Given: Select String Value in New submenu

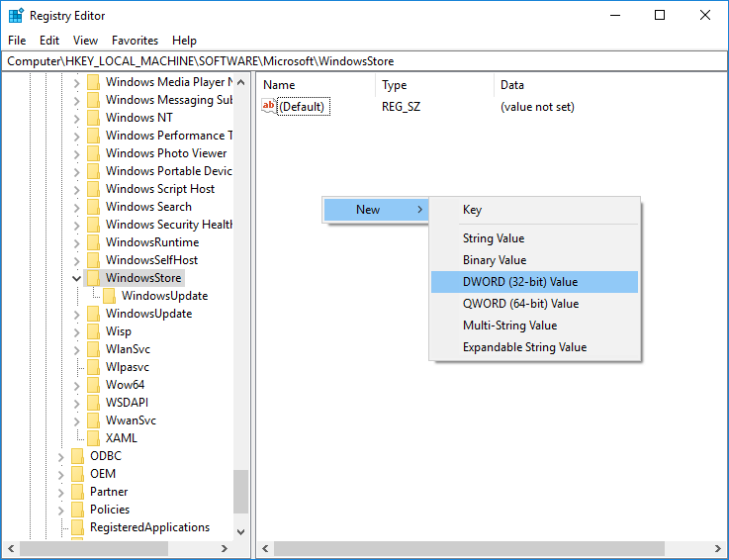Looking at the screenshot, I should coord(494,238).
